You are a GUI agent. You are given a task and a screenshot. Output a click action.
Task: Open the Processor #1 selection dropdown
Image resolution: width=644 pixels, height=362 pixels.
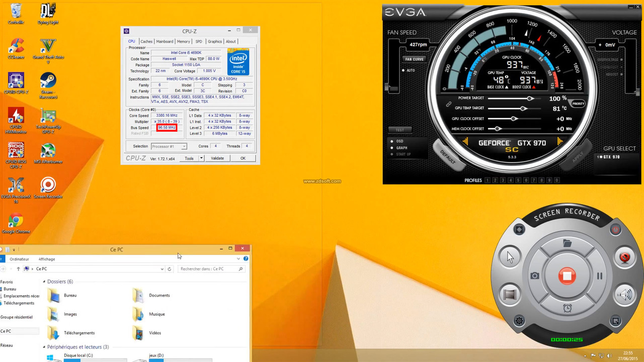(x=169, y=146)
